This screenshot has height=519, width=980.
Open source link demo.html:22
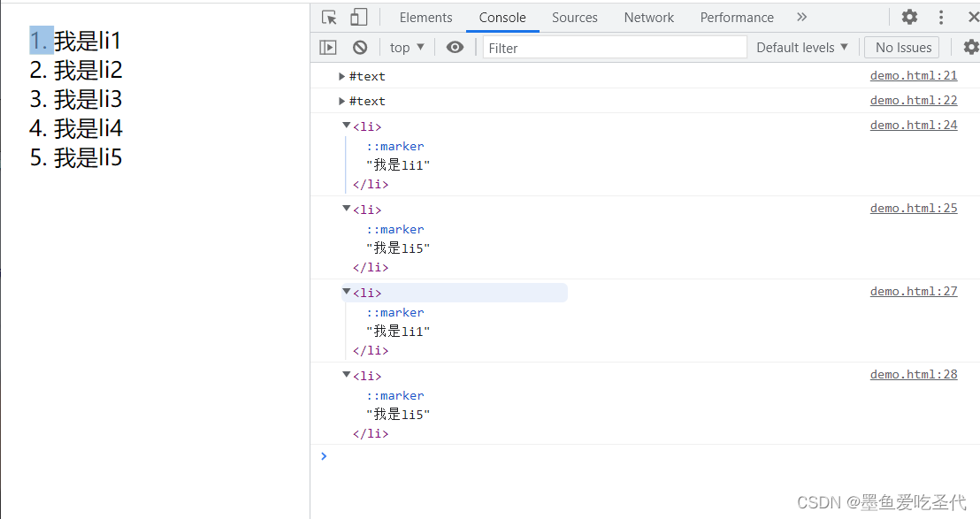coord(913,101)
